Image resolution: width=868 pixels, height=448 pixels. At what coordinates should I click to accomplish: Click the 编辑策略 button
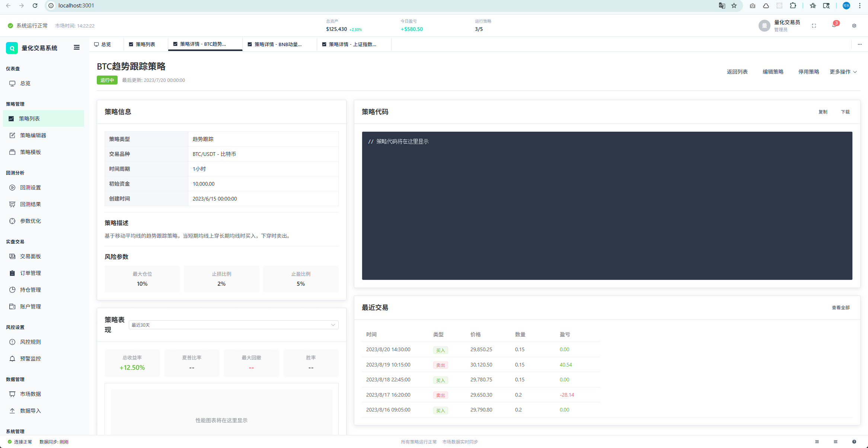[x=773, y=72]
